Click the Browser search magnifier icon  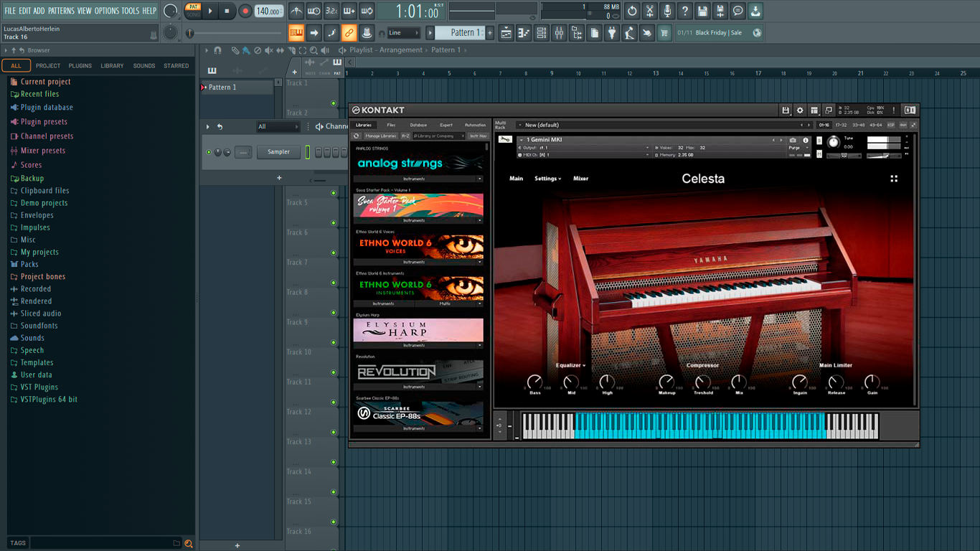tap(189, 543)
